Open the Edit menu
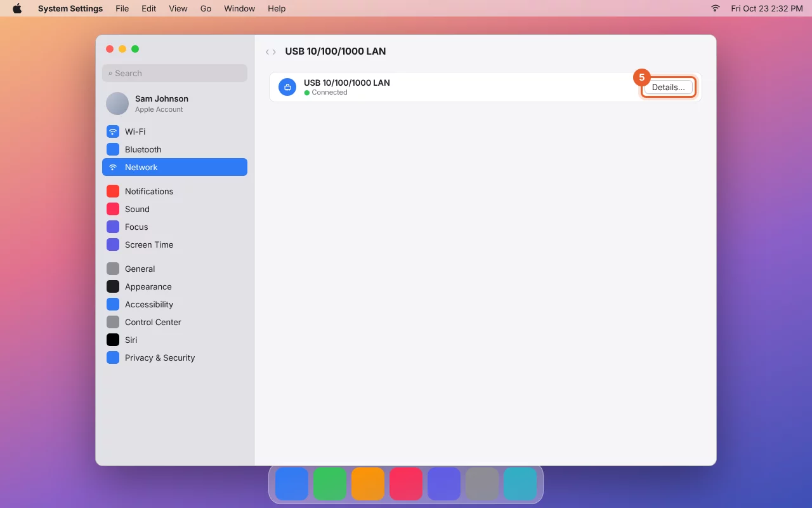812x508 pixels. coord(149,8)
